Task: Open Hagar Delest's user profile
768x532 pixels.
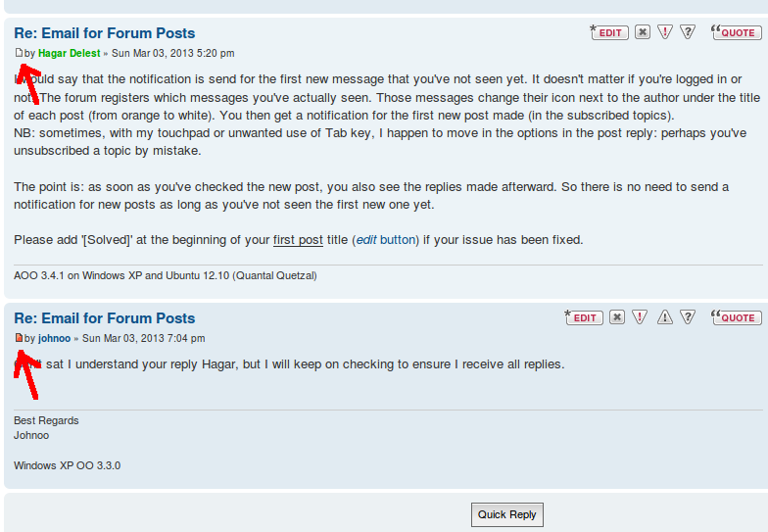Action: (69, 54)
